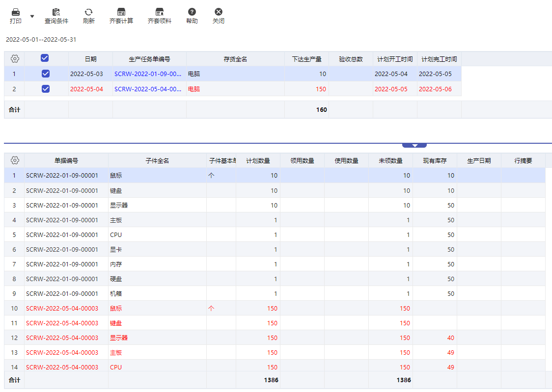Click the 齐套领料 toolbar icon
Viewport: 552px width, 392px height.
[x=160, y=16]
